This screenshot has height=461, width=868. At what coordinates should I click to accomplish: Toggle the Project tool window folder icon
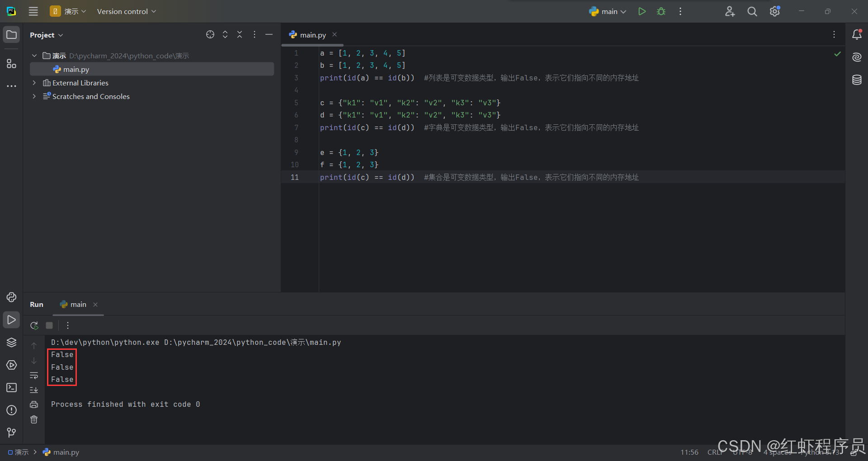(x=11, y=35)
